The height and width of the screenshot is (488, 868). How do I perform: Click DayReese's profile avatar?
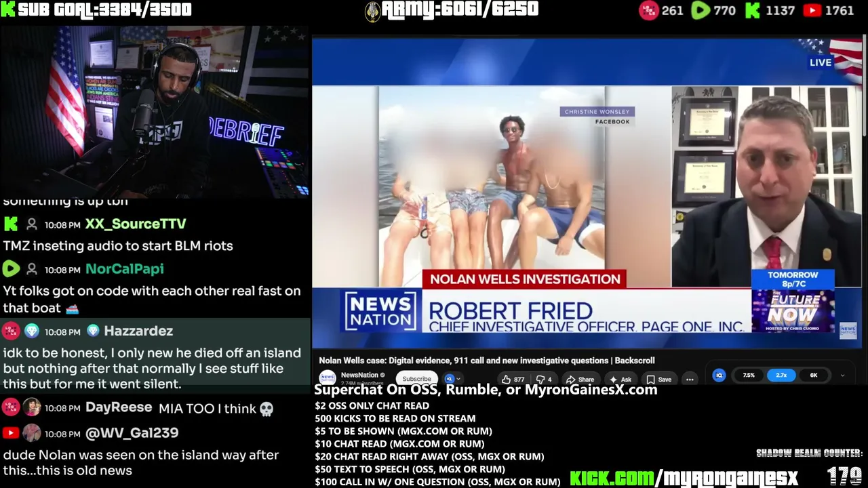click(32, 407)
